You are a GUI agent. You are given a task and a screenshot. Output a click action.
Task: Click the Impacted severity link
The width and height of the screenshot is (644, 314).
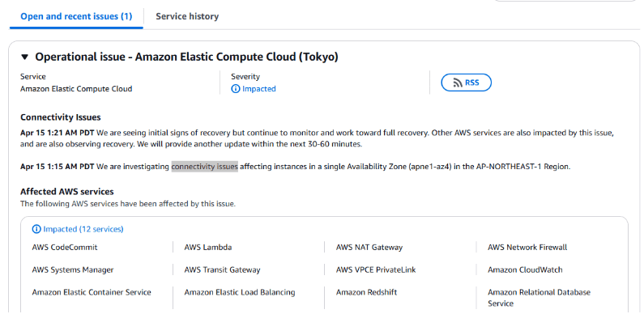coord(258,89)
